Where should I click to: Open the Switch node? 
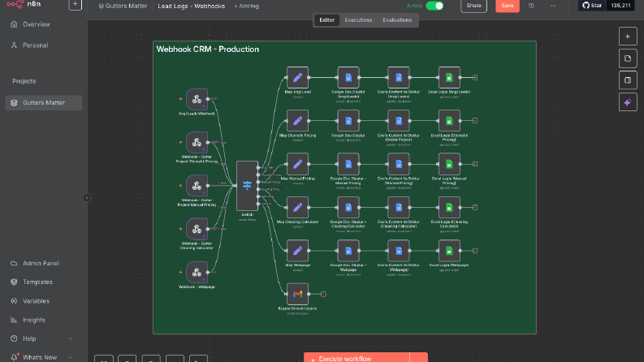[x=247, y=186]
